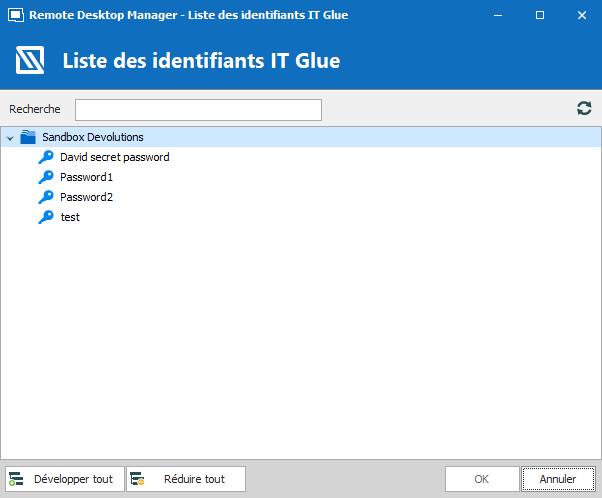Maximize the IT Glue dialog window

540,15
